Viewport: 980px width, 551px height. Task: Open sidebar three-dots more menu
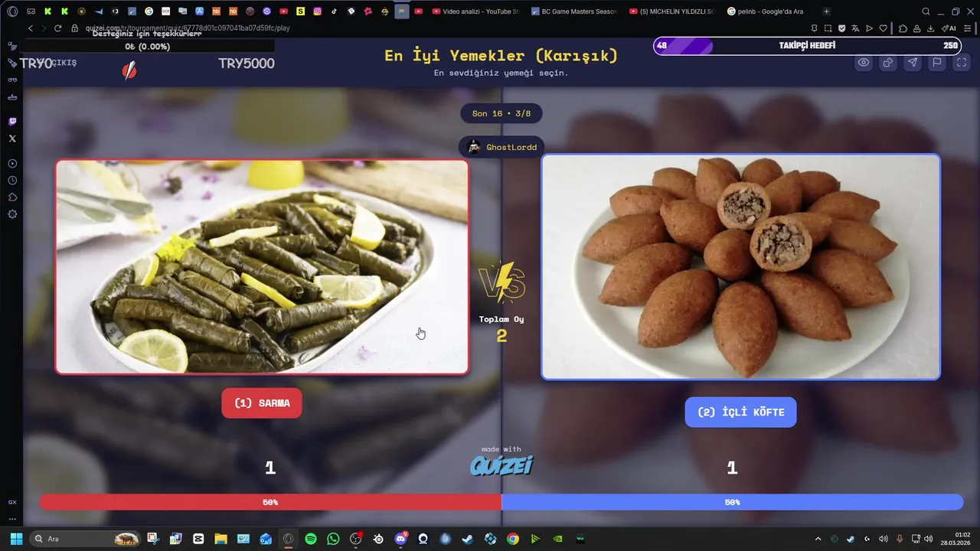[12, 518]
